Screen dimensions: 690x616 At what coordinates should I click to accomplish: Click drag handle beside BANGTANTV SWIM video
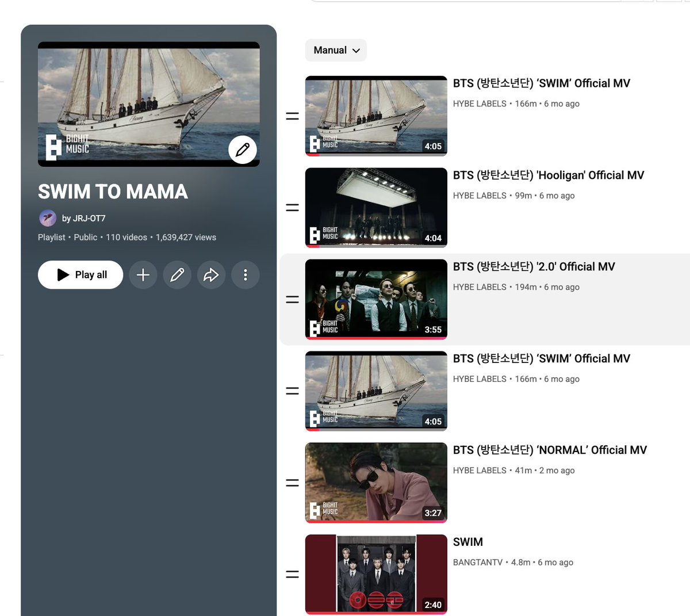point(293,574)
